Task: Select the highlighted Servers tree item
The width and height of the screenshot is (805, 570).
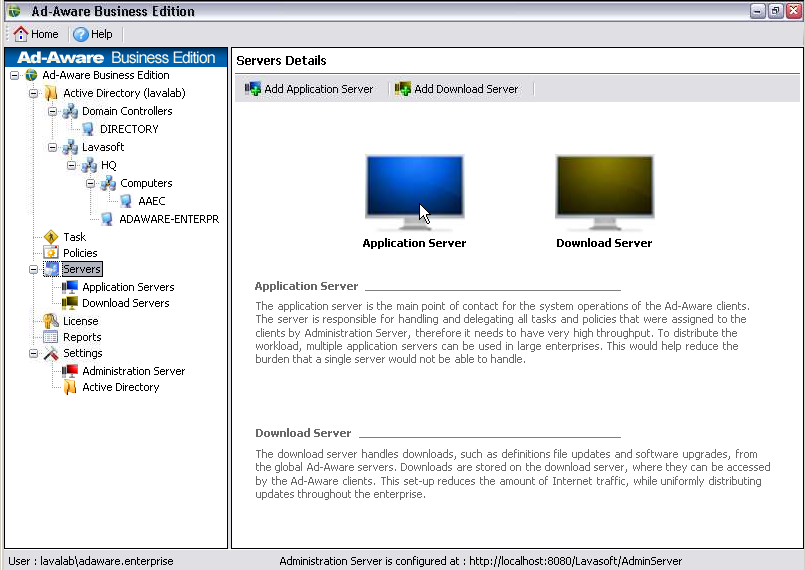Action: [82, 269]
